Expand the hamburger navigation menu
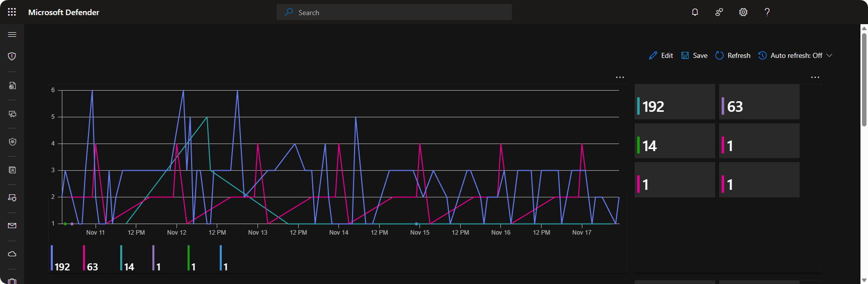The image size is (868, 284). tap(12, 35)
